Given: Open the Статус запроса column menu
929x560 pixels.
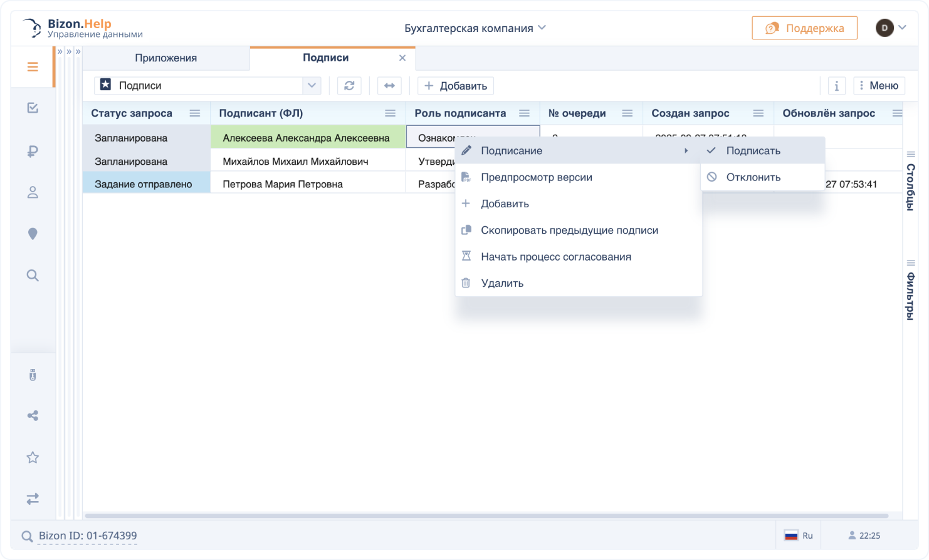Looking at the screenshot, I should (195, 113).
